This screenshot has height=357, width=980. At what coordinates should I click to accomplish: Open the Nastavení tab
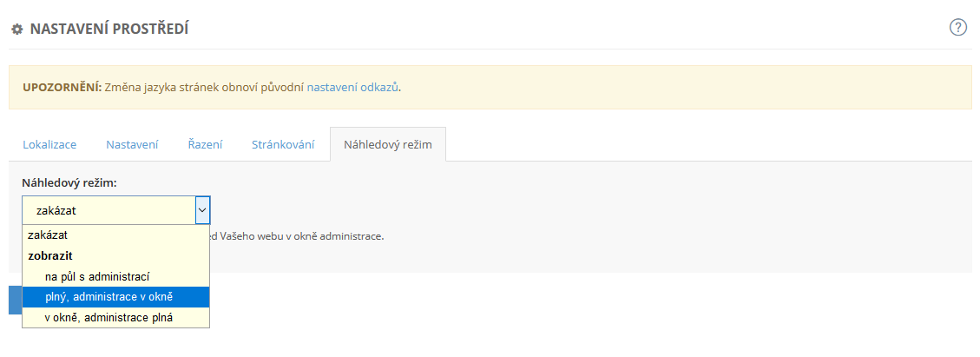point(132,144)
